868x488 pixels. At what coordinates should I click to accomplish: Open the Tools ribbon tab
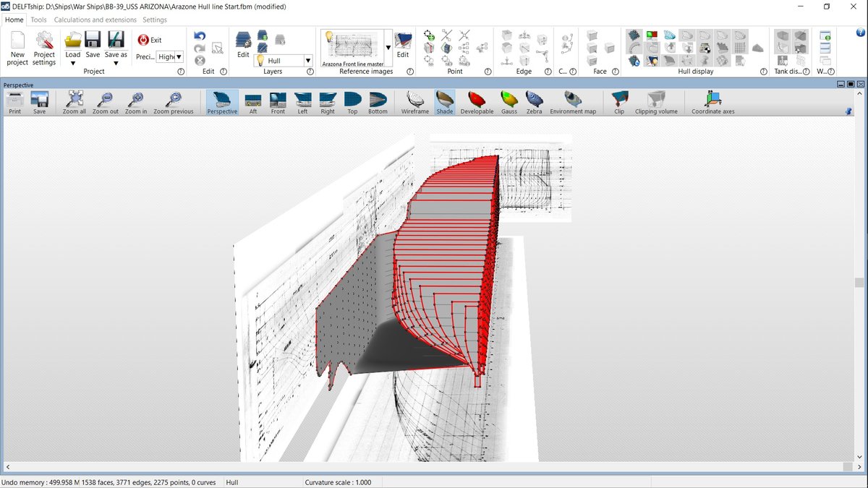[x=38, y=20]
